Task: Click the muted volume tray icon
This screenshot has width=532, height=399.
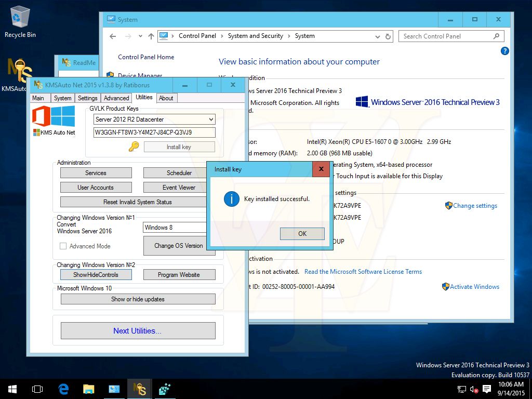Action: click(474, 389)
